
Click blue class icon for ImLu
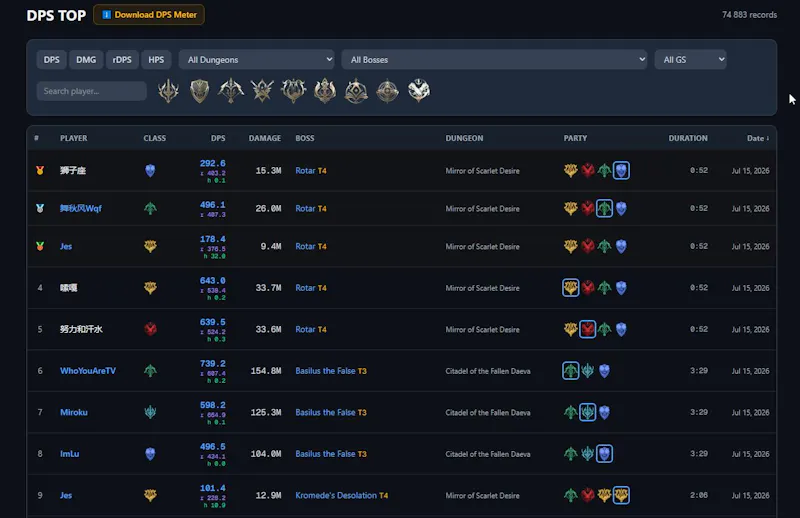pyautogui.click(x=150, y=454)
